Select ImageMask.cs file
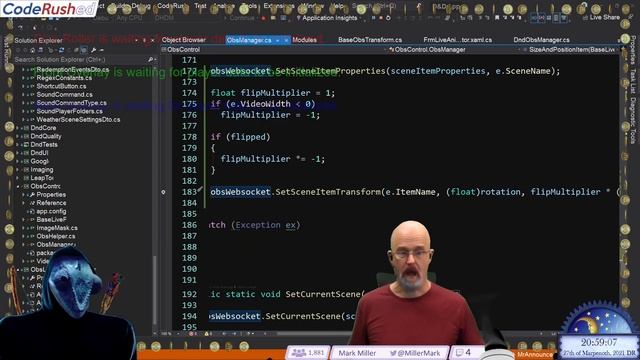The height and width of the screenshot is (360, 640). click(x=57, y=228)
